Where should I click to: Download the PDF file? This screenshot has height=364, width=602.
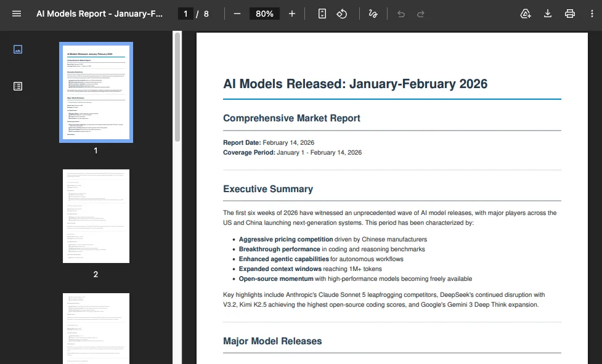[x=548, y=14]
